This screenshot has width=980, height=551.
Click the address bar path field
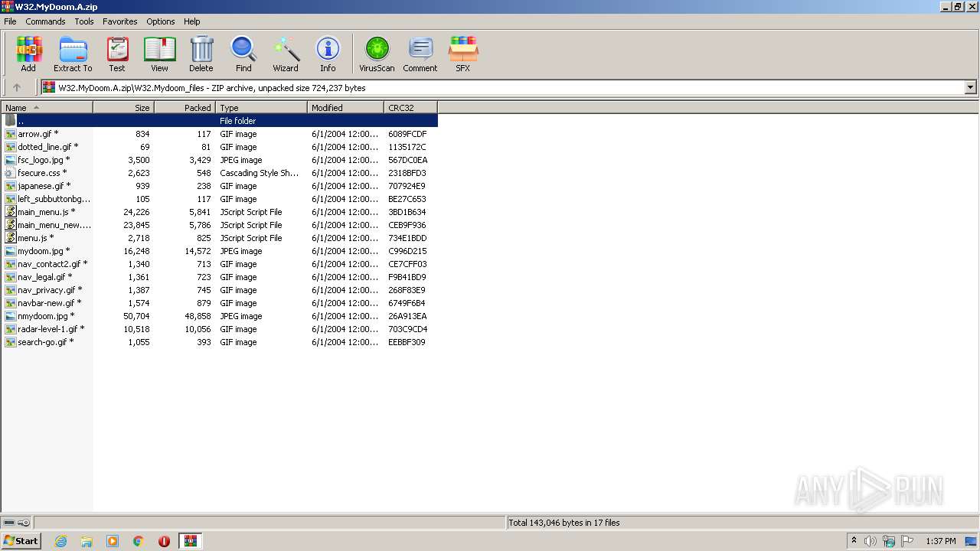tap(509, 87)
